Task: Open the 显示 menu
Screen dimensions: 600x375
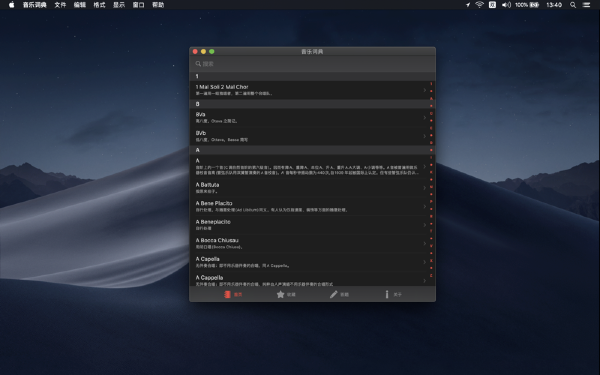Action: tap(119, 5)
